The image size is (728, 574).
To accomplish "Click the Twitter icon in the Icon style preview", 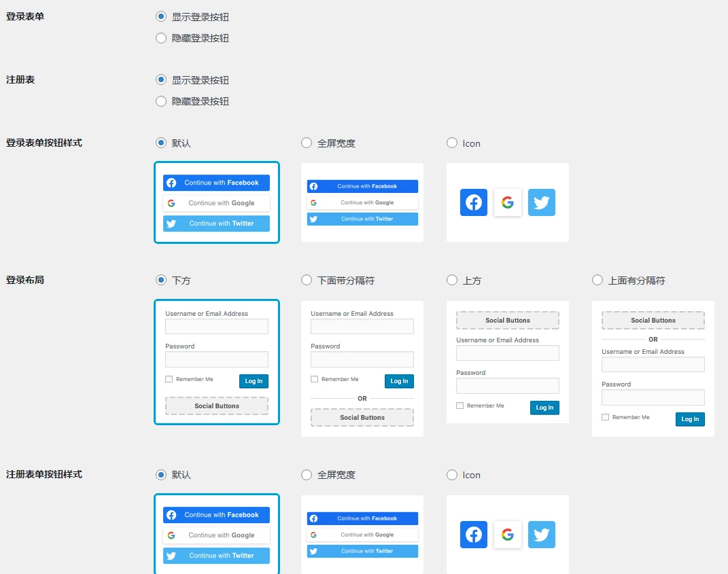I will pyautogui.click(x=541, y=202).
